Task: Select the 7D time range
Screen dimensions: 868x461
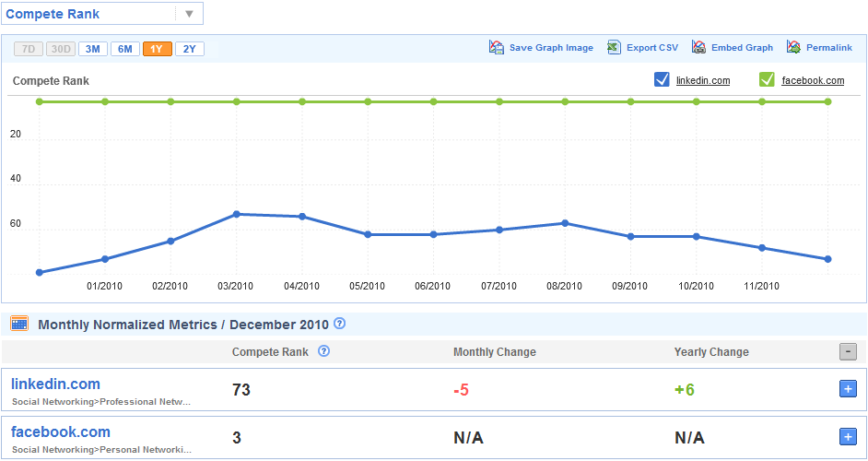Action: (29, 49)
